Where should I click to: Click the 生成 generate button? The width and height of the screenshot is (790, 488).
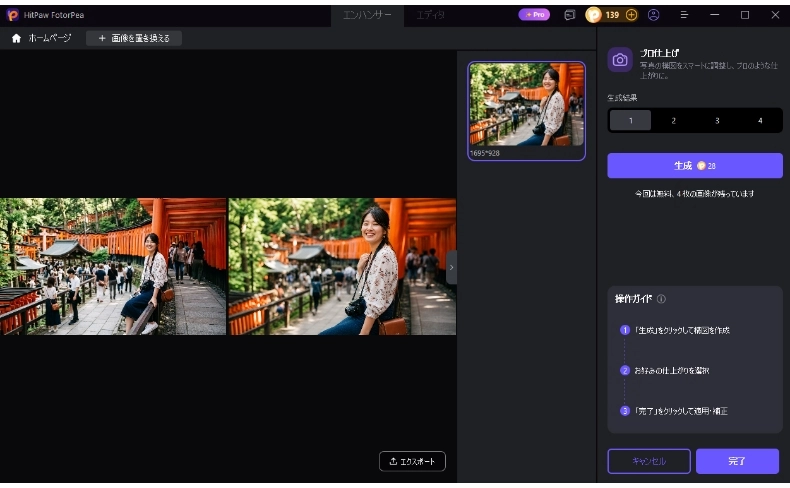pos(695,166)
